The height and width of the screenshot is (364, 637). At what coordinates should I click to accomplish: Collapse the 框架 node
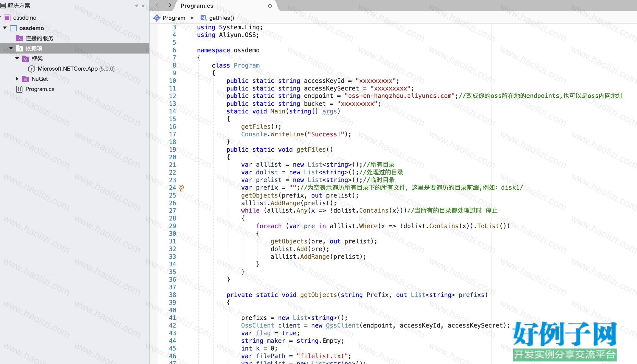pyautogui.click(x=17, y=58)
